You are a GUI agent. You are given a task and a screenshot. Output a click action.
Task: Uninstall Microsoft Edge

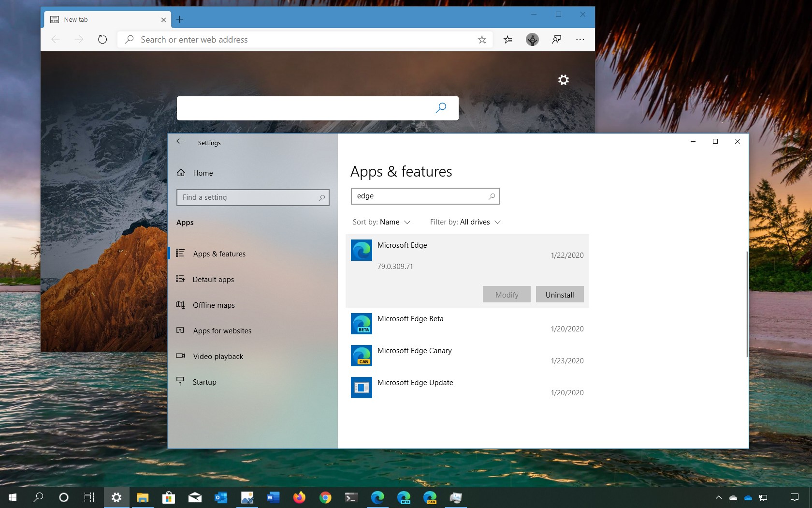pyautogui.click(x=559, y=294)
